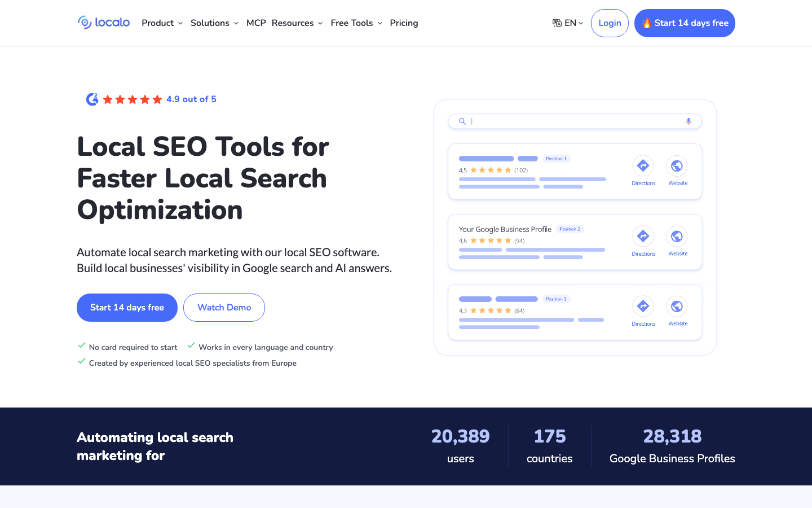Image resolution: width=812 pixels, height=508 pixels.
Task: Click the Localo logo in the header
Action: coord(104,23)
